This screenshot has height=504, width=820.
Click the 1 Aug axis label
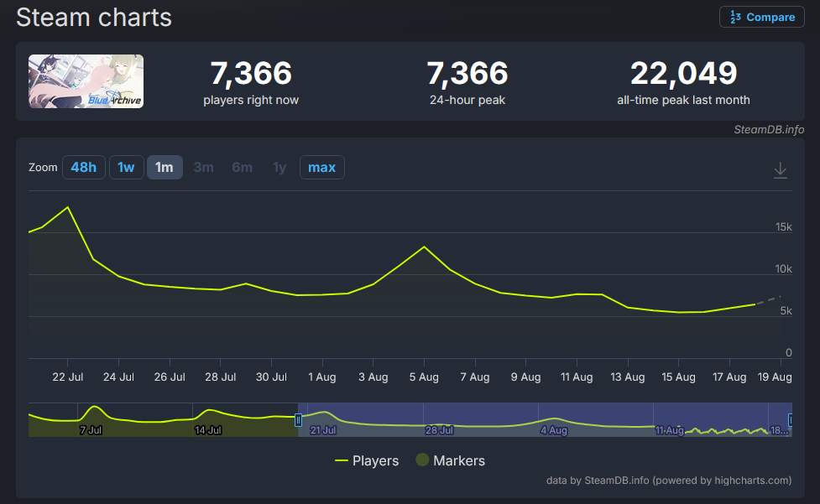click(x=321, y=377)
